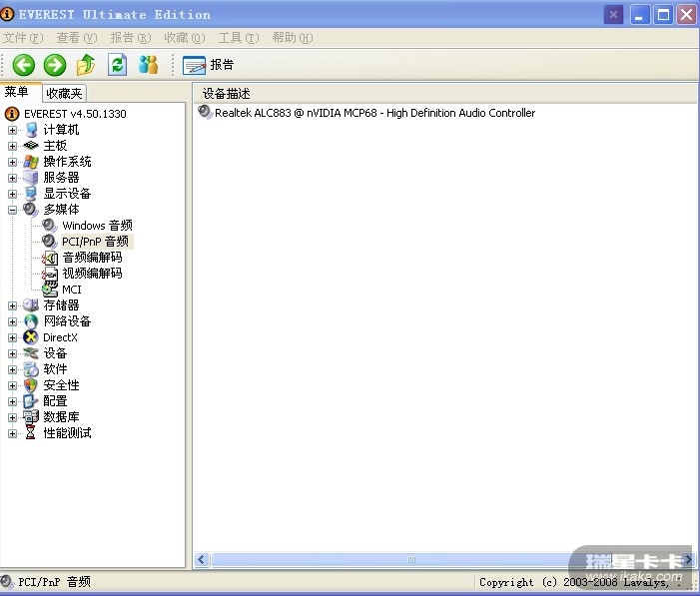This screenshot has height=596, width=700.
Task: Click the two-people users icon in toolbar
Action: (148, 65)
